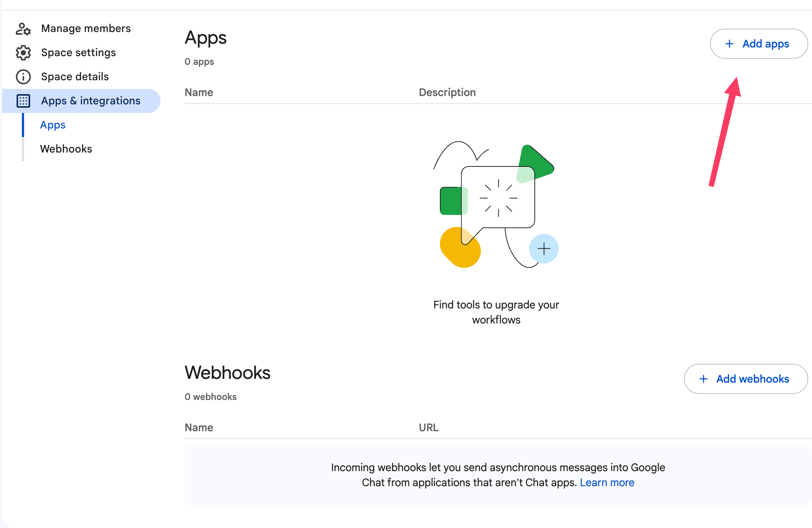
Task: Click the blue plus circle in illustration
Action: click(543, 249)
